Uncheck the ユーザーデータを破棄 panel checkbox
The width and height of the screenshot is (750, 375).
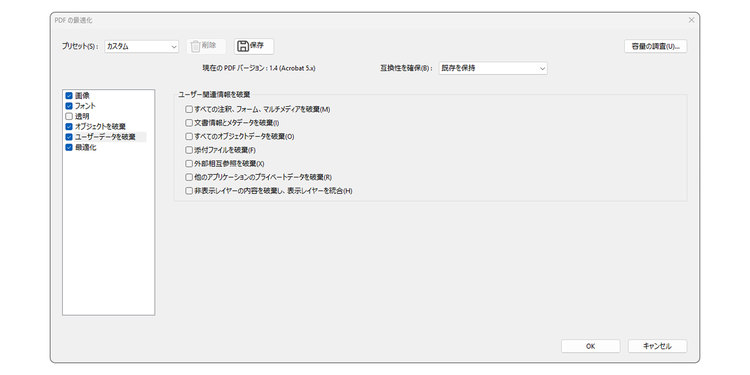[x=69, y=137]
